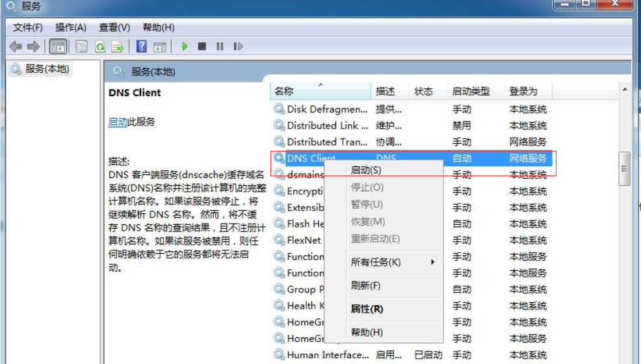Stop service with square stop icon
641x364 pixels.
pos(202,47)
